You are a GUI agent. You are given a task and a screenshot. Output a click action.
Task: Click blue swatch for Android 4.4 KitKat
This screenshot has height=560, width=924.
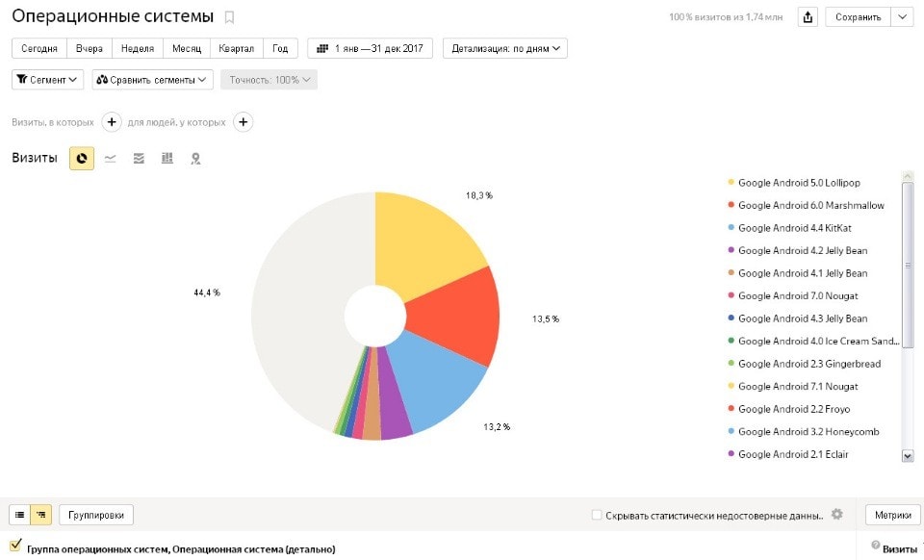tap(731, 227)
